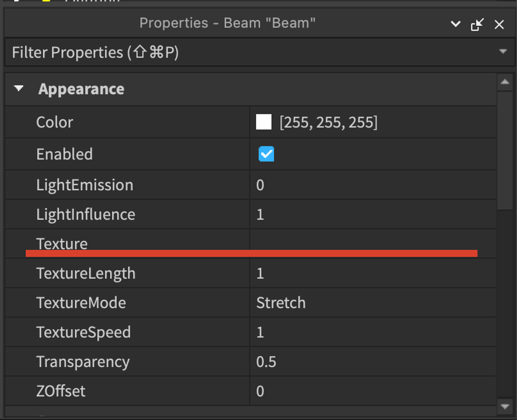The width and height of the screenshot is (517, 420).
Task: Uncheck the Enabled checkbox
Action: point(266,154)
